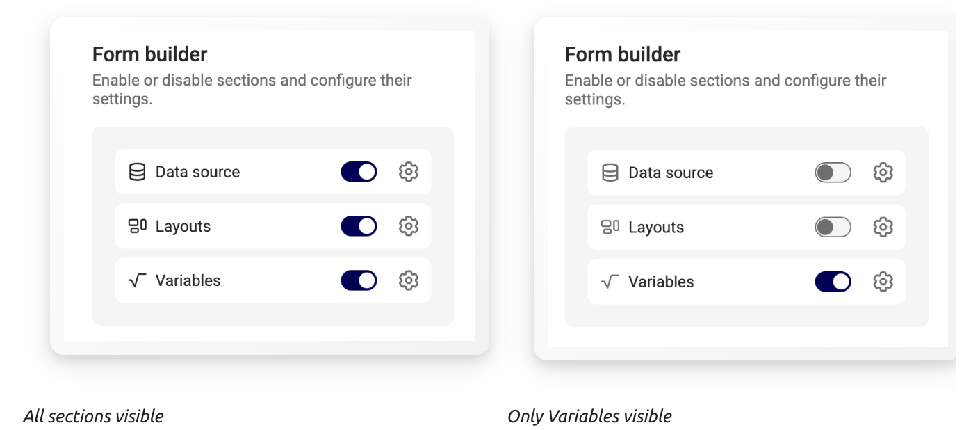Toggle Variables in the 'Only Variables visible' panel
The width and height of the screenshot is (980, 430).
pos(833,282)
